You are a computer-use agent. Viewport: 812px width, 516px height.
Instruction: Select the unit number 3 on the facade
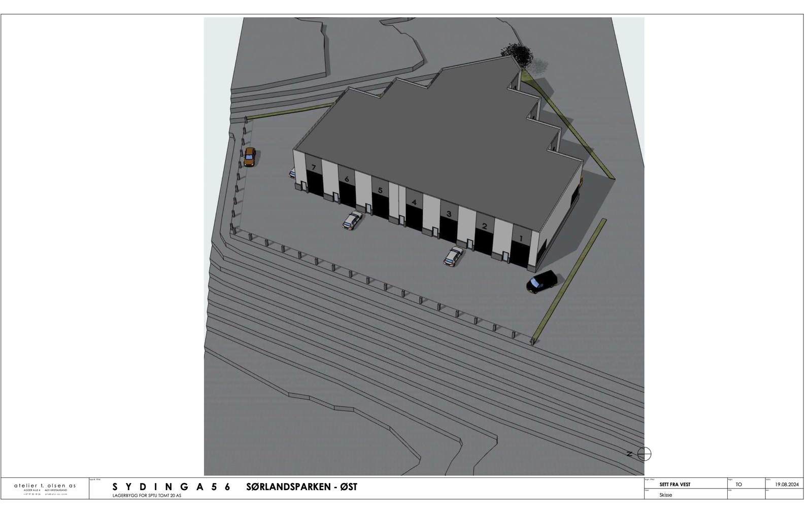(449, 214)
